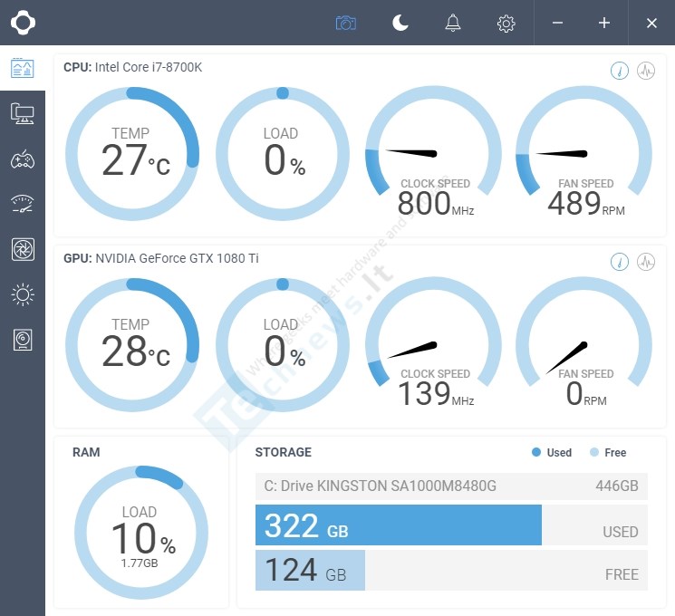Click the STORAGE heading
Viewport: 675px width, 616px height.
coord(284,452)
